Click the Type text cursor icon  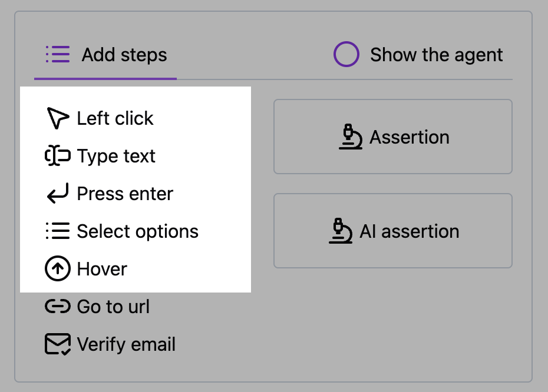click(58, 156)
